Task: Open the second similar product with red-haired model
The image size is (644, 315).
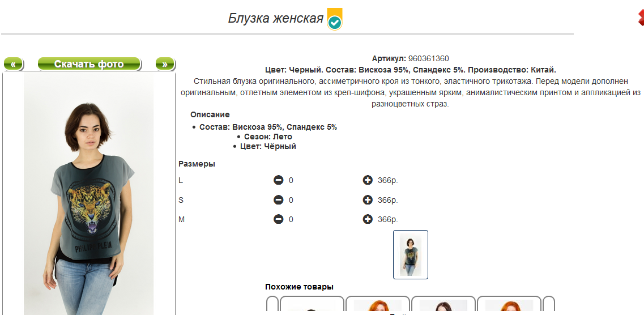Action: 378,305
